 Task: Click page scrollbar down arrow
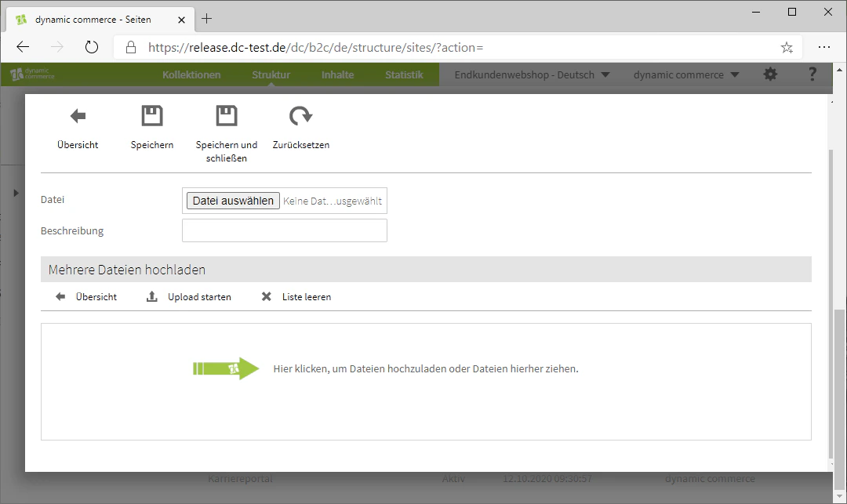[839, 496]
